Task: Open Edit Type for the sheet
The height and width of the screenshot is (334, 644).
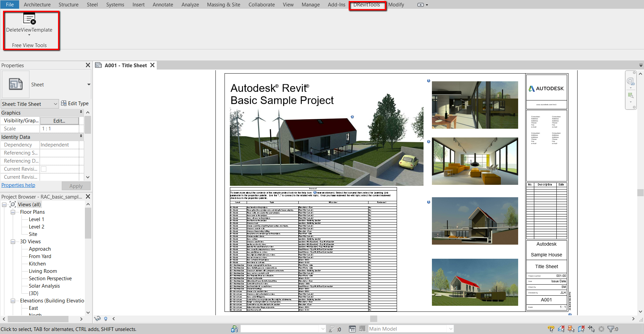Action: coord(75,103)
